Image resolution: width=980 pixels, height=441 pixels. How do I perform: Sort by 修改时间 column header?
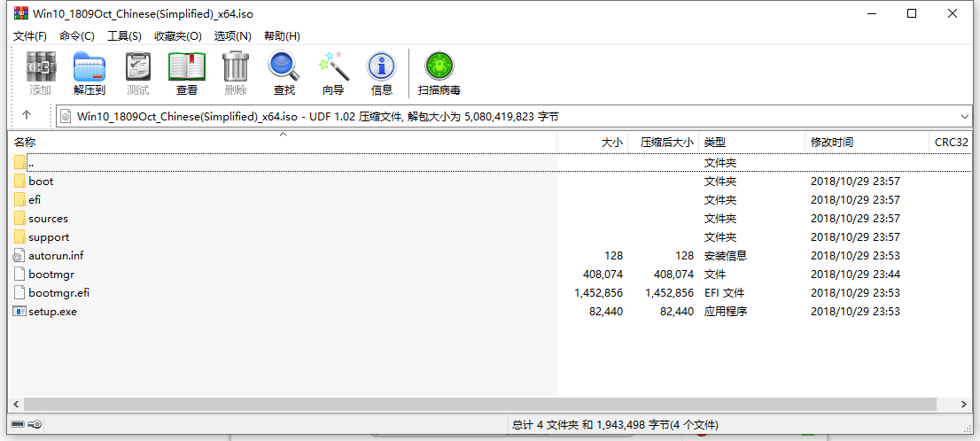click(x=831, y=143)
